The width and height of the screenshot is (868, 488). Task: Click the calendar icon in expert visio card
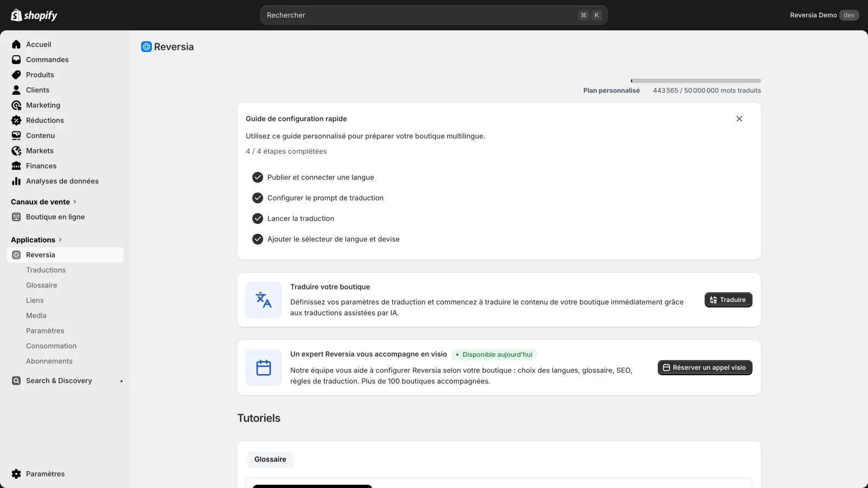click(264, 368)
